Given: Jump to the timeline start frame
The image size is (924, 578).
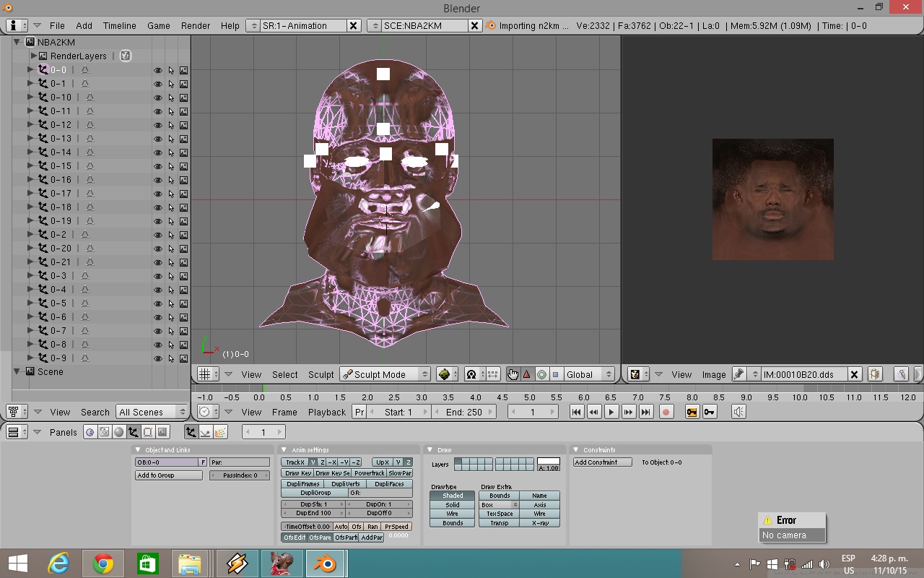Looking at the screenshot, I should [x=577, y=412].
